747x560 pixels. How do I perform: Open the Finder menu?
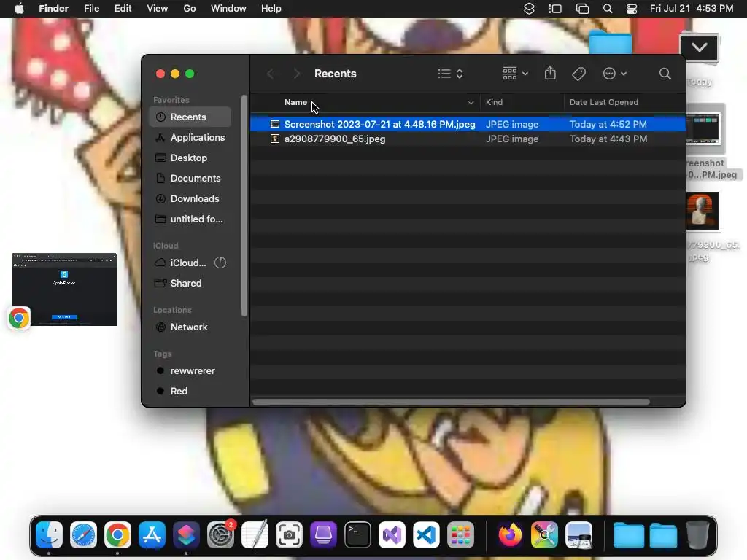53,9
